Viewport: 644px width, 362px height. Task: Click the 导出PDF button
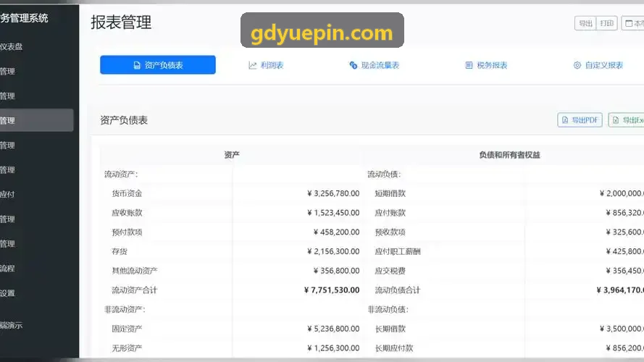580,120
